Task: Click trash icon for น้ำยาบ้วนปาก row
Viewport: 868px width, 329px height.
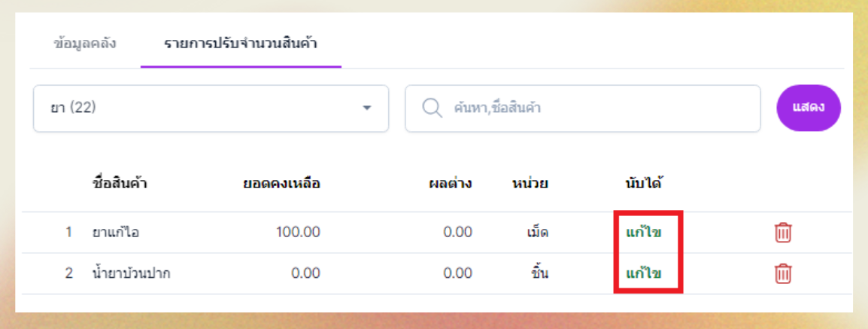Action: pyautogui.click(x=783, y=273)
